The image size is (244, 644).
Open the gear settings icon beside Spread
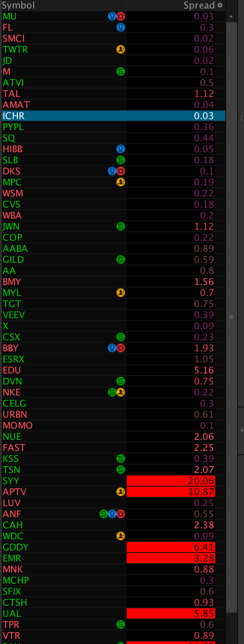pos(220,6)
